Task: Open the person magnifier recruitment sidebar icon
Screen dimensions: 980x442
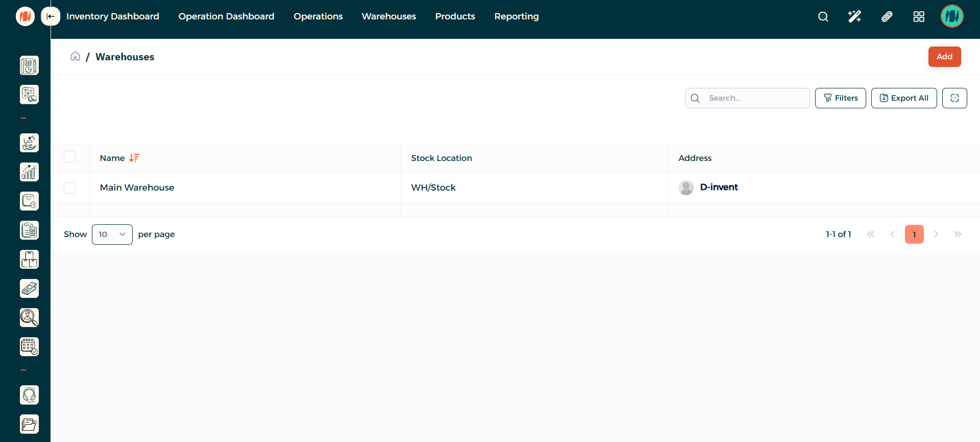Action: pyautogui.click(x=29, y=318)
